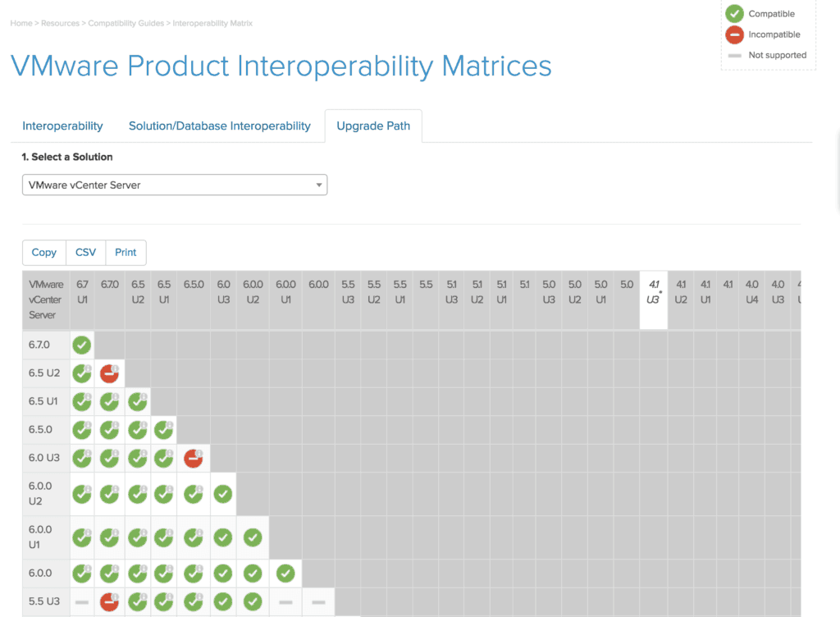Viewport: 840px width, 617px height.
Task: Open the Compatibility Guides breadcrumb link
Action: (126, 23)
